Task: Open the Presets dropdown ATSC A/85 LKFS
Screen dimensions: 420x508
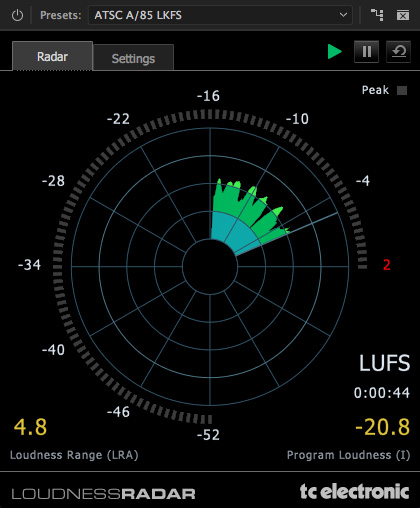Action: pyautogui.click(x=220, y=15)
